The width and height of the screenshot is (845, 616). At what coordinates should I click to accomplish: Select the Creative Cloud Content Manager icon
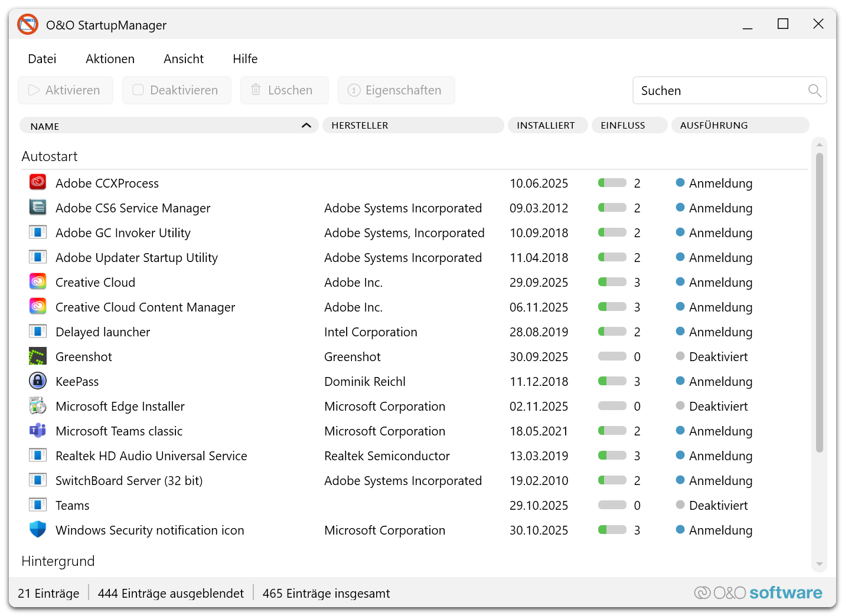coord(38,307)
